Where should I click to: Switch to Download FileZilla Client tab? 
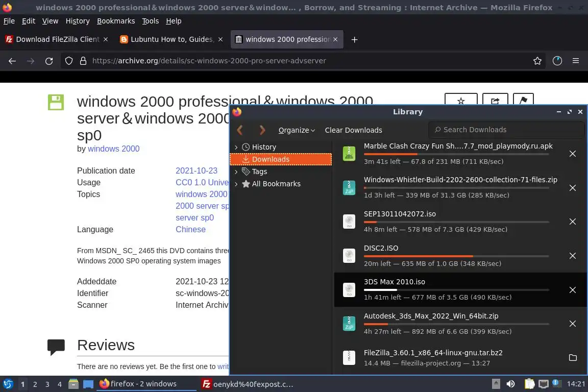point(57,39)
